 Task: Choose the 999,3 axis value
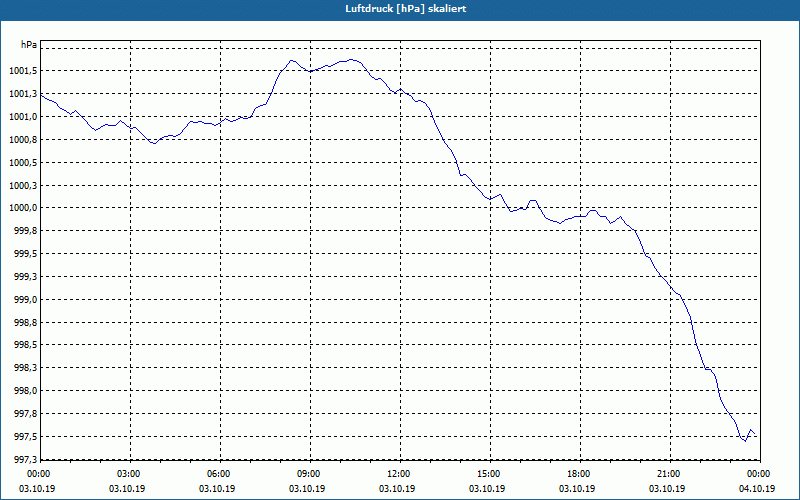click(26, 277)
